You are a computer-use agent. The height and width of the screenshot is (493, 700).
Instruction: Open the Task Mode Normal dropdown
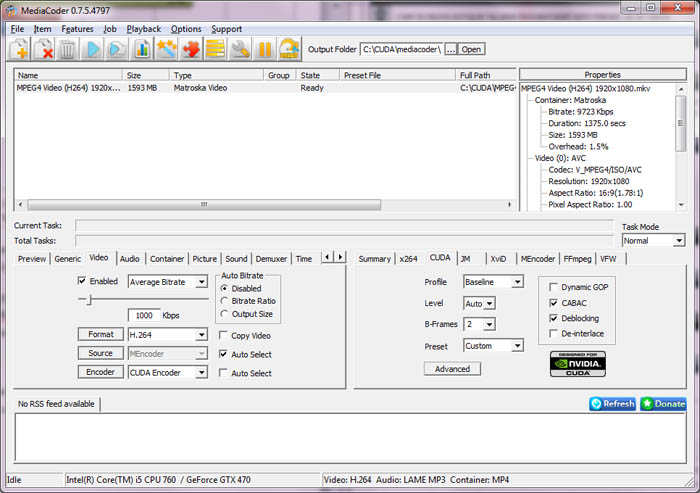click(679, 241)
